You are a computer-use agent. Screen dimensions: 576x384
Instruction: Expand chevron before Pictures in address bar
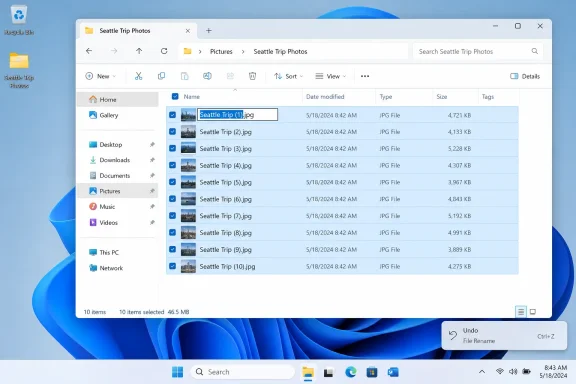point(200,52)
